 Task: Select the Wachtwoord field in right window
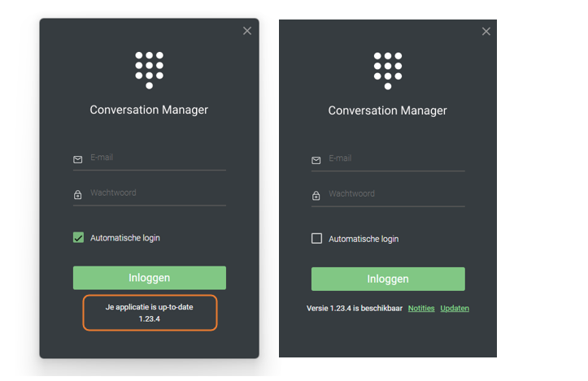395,194
